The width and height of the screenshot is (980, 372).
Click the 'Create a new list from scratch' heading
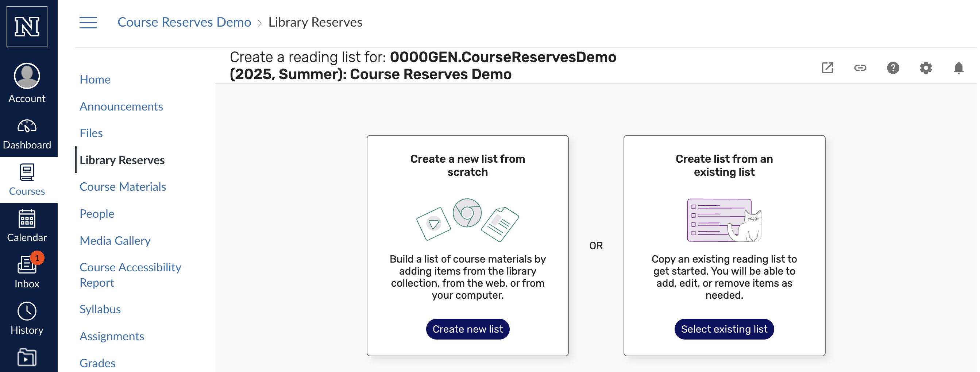pyautogui.click(x=467, y=165)
